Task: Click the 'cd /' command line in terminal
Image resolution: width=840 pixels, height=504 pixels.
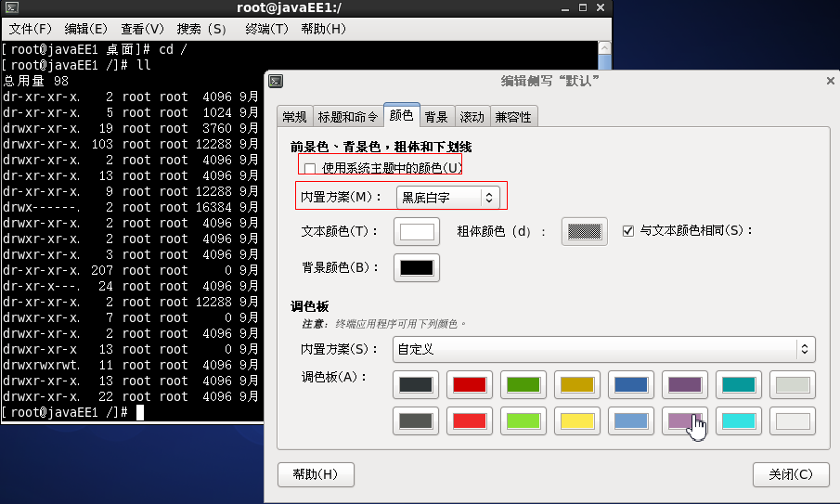Action: coord(95,50)
